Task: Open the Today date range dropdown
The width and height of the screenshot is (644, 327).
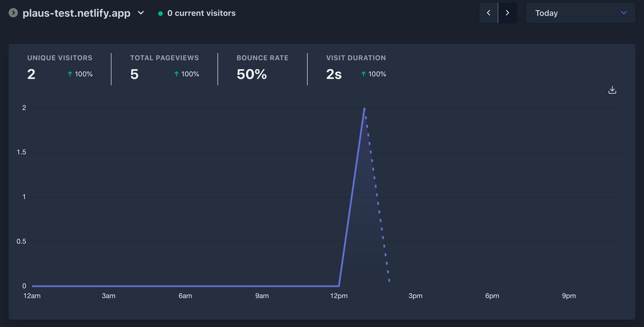Action: [x=580, y=13]
